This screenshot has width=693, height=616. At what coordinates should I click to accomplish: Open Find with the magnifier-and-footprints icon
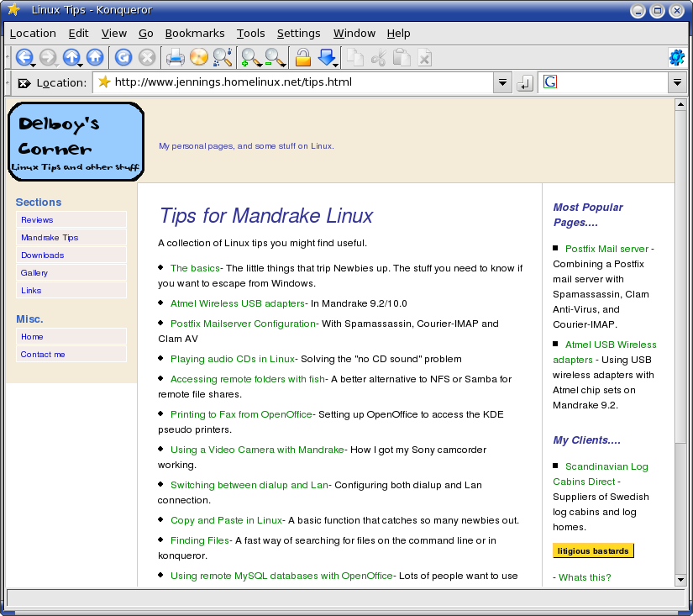click(223, 57)
